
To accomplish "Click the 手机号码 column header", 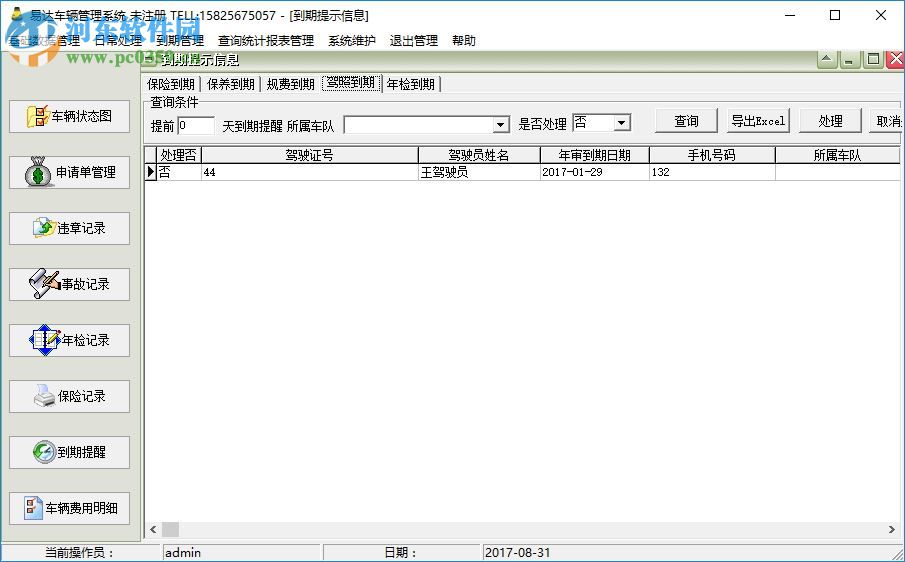I will click(712, 155).
